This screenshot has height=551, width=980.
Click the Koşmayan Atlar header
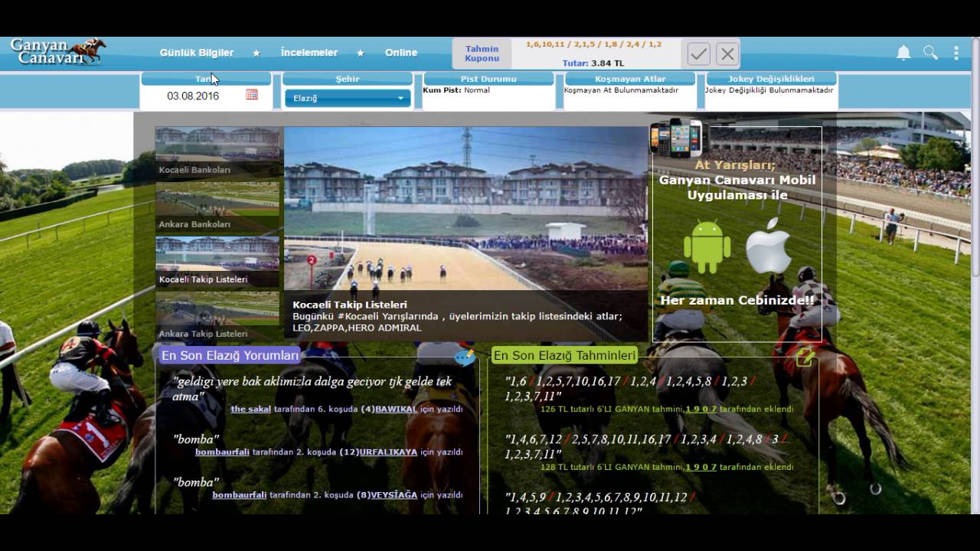630,79
